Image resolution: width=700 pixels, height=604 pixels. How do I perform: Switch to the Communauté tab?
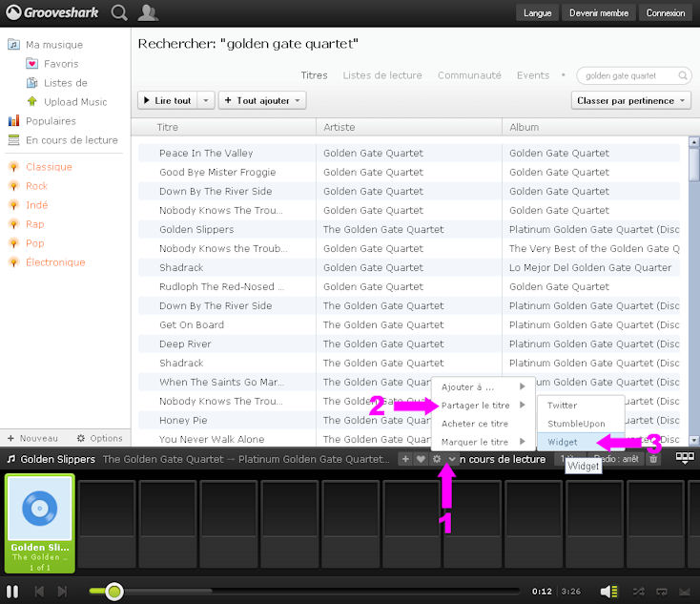pos(469,75)
